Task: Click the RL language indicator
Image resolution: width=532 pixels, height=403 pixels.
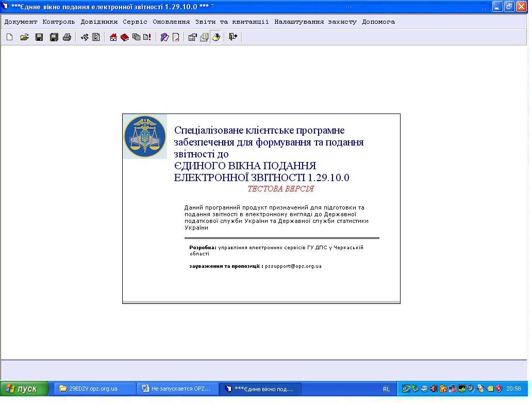Action: pyautogui.click(x=387, y=389)
